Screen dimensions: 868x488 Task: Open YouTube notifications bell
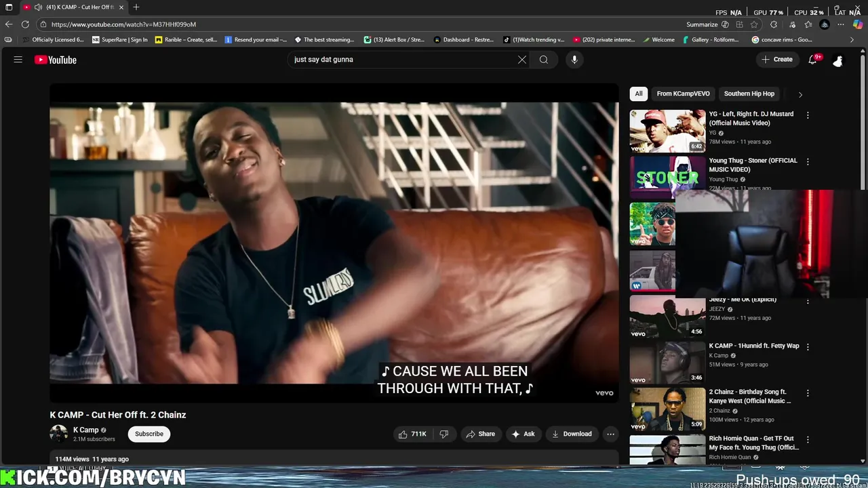[x=812, y=60]
